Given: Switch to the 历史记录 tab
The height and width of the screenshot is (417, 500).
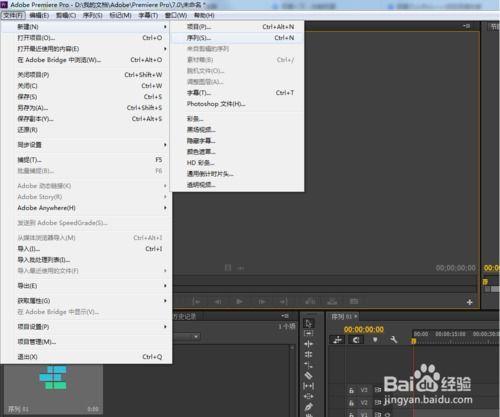Looking at the screenshot, I should pyautogui.click(x=185, y=316).
